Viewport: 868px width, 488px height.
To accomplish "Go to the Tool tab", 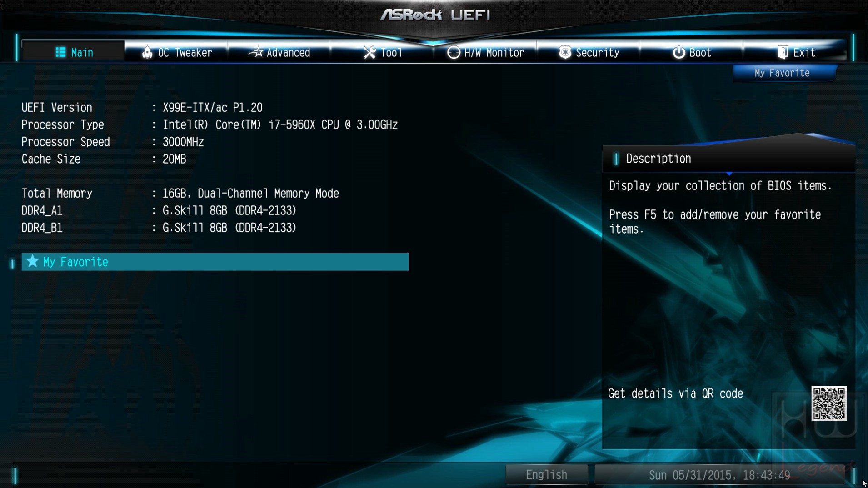I will [383, 52].
